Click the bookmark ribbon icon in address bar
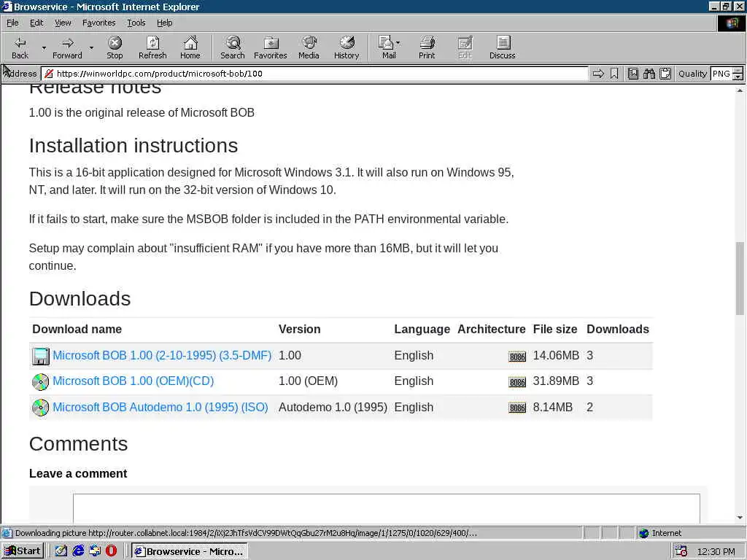Viewport: 747px width, 560px height. (614, 74)
